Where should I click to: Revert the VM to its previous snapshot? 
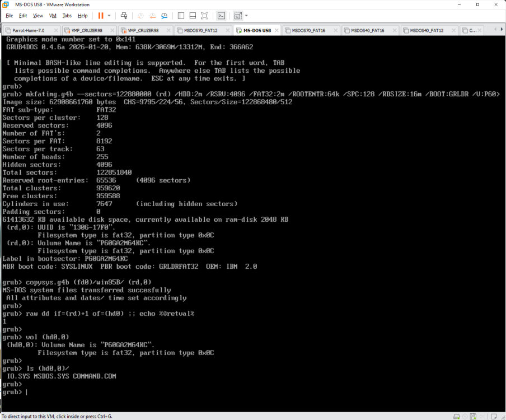pos(152,16)
